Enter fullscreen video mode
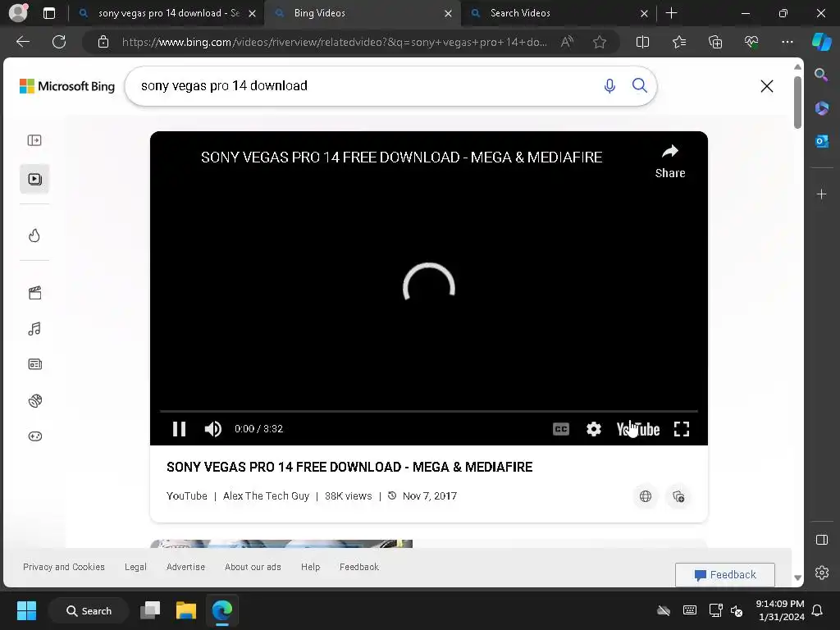Viewport: 840px width, 630px height. [682, 429]
